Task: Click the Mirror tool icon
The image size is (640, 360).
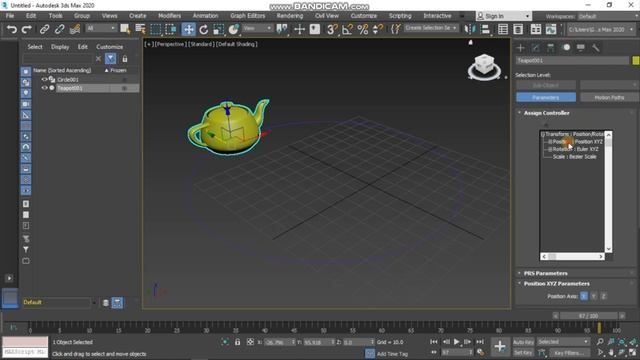Action: (470, 29)
